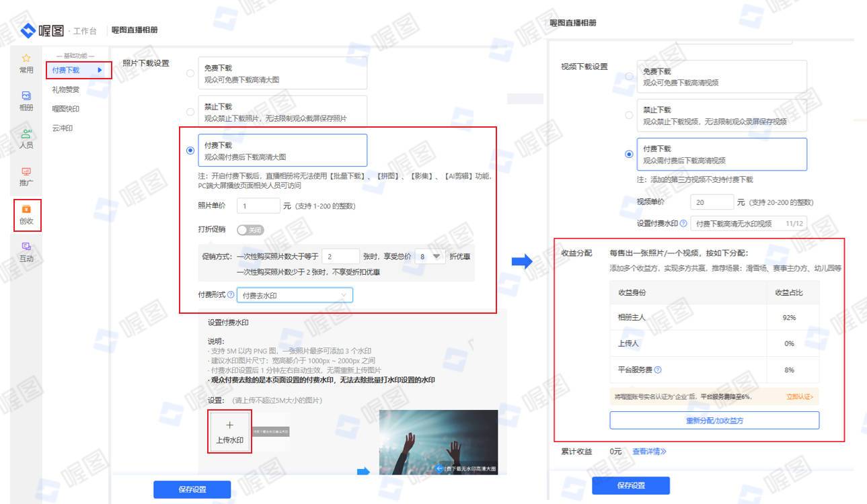The height and width of the screenshot is (504, 867).
Task: Click the 照片单价 input field
Action: [258, 206]
